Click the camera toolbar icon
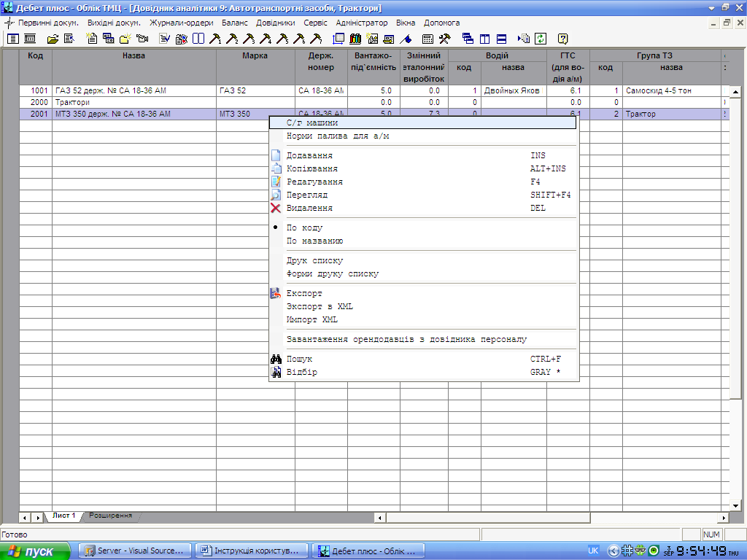The height and width of the screenshot is (560, 747). pos(142,39)
